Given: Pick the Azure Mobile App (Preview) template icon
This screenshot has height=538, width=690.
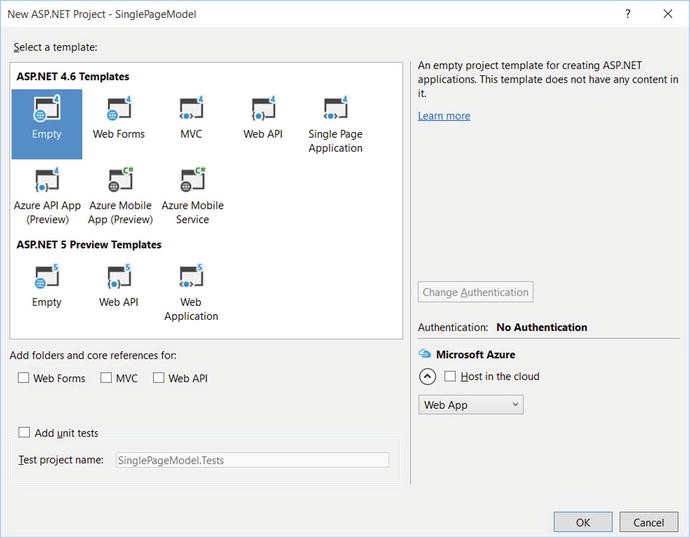Looking at the screenshot, I should (120, 180).
